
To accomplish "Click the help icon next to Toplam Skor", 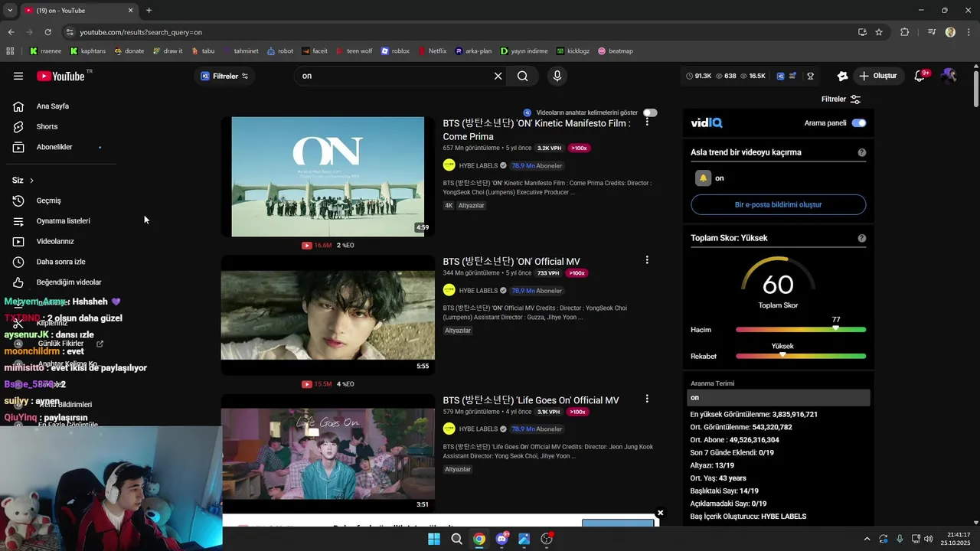I will [x=861, y=238].
